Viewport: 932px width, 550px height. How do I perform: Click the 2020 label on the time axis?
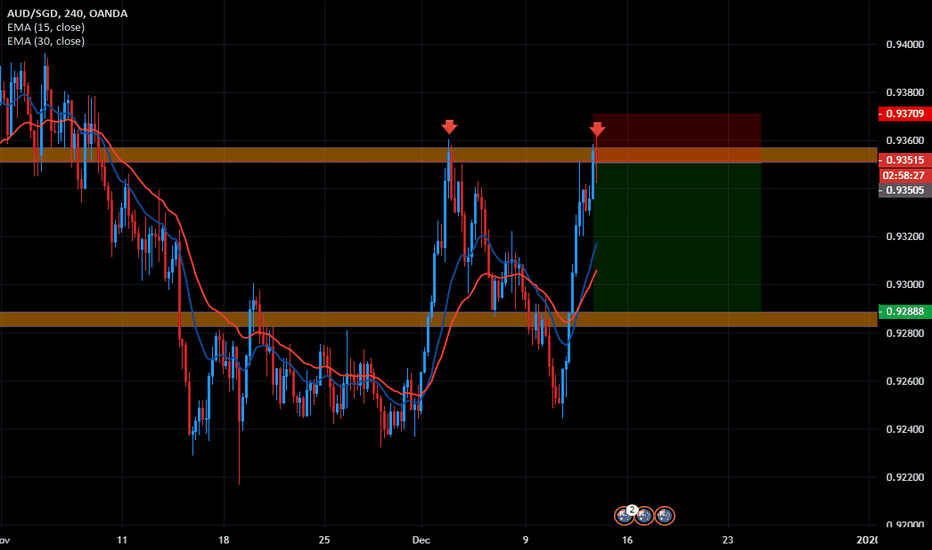click(867, 540)
